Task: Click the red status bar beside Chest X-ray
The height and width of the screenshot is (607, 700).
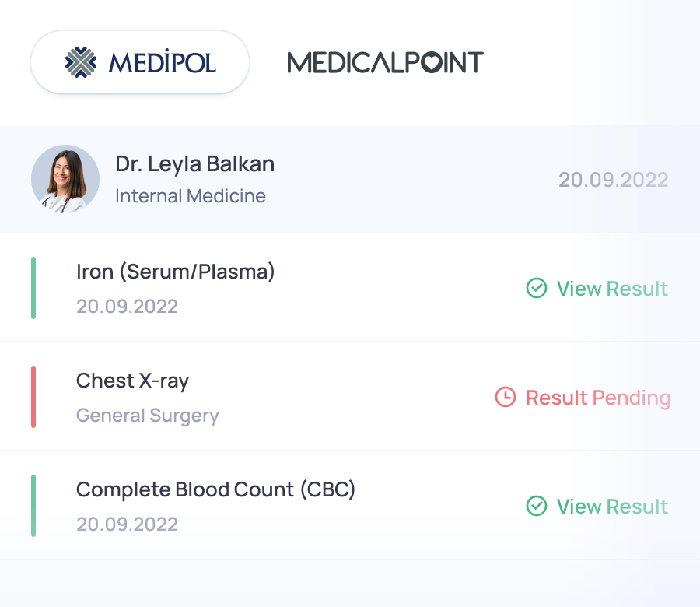Action: tap(33, 397)
